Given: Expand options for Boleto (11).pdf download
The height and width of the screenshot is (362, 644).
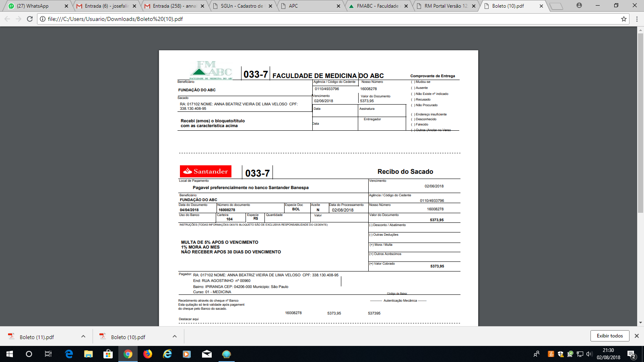Looking at the screenshot, I should point(83,337).
